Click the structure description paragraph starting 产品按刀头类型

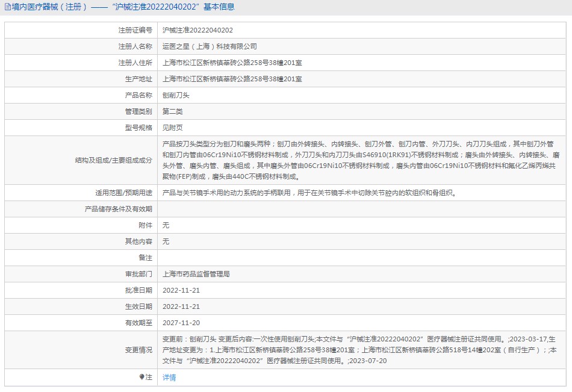click(361, 160)
